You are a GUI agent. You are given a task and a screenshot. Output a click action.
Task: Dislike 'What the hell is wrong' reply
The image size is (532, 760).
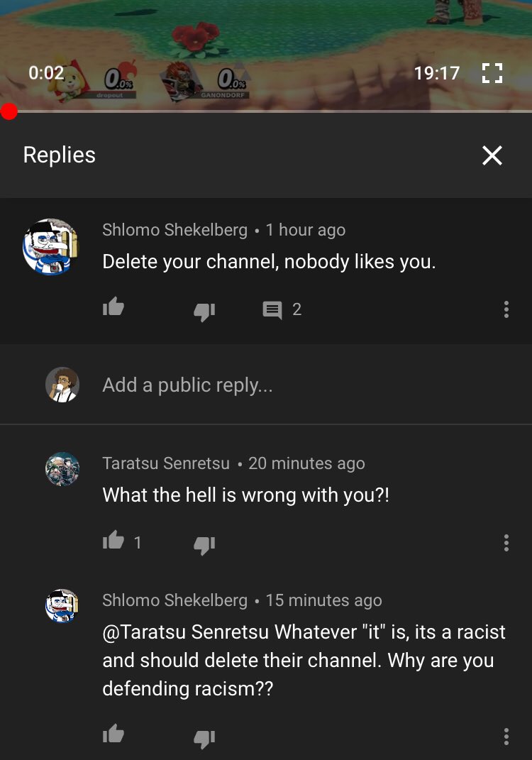pos(204,545)
